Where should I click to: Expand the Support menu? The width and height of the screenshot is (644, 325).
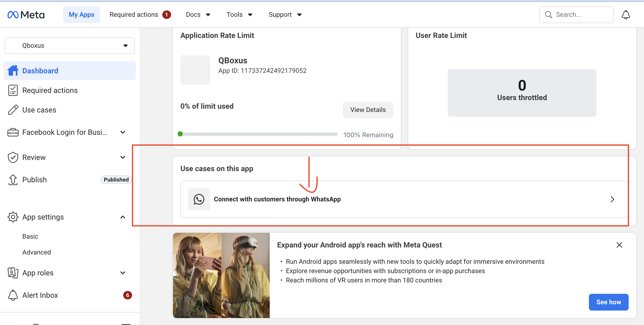tap(285, 15)
